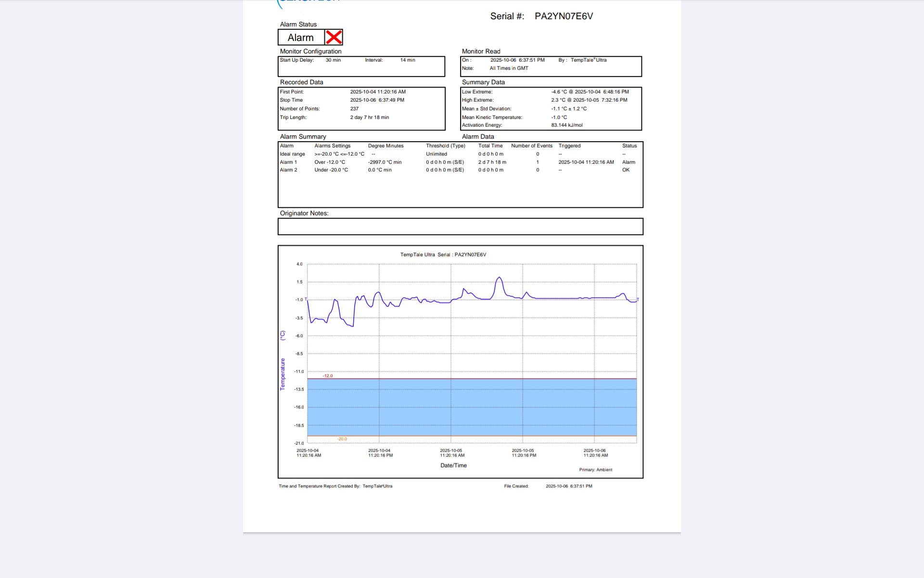Screen dimensions: 924x578
Task: Click the Alarm 2 row OK status
Action: click(x=626, y=170)
